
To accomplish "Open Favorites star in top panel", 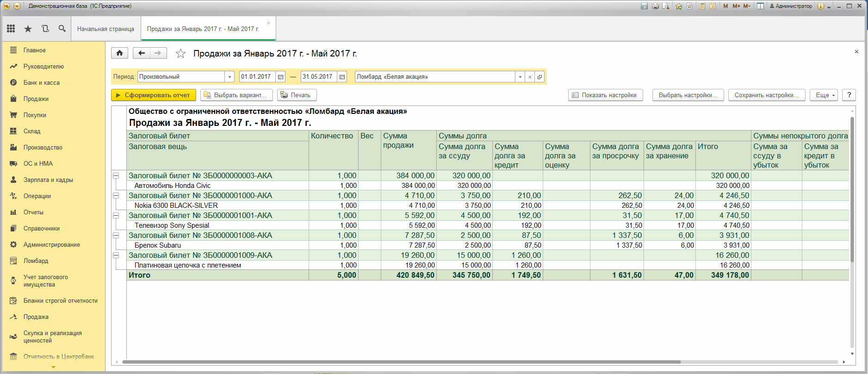I will click(28, 29).
